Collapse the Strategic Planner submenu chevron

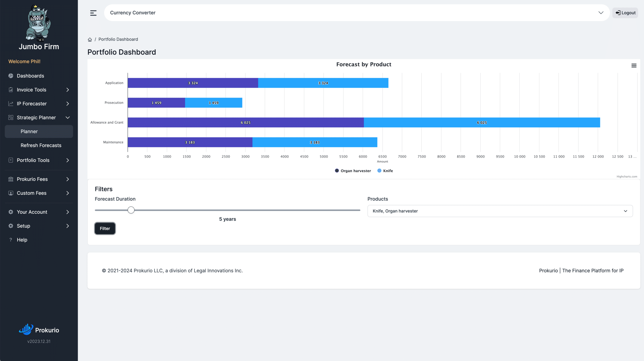coord(67,118)
